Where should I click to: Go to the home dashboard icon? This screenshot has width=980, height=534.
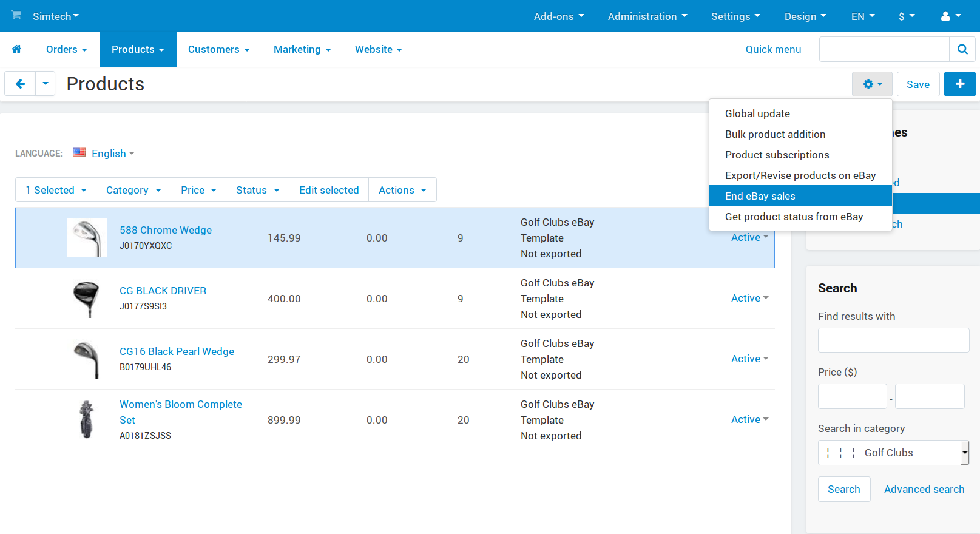(x=16, y=49)
